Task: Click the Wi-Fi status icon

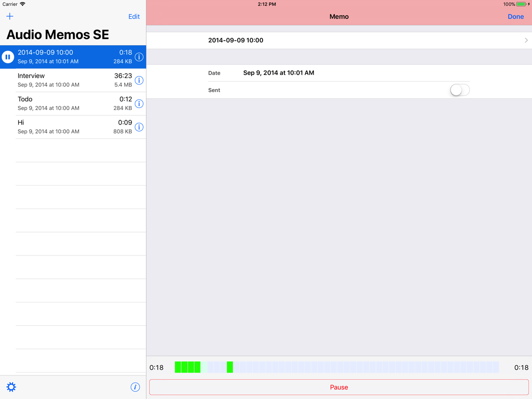Action: [22, 4]
